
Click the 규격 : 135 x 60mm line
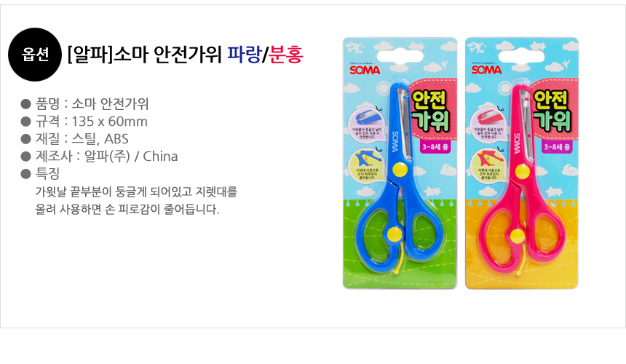pos(84,122)
